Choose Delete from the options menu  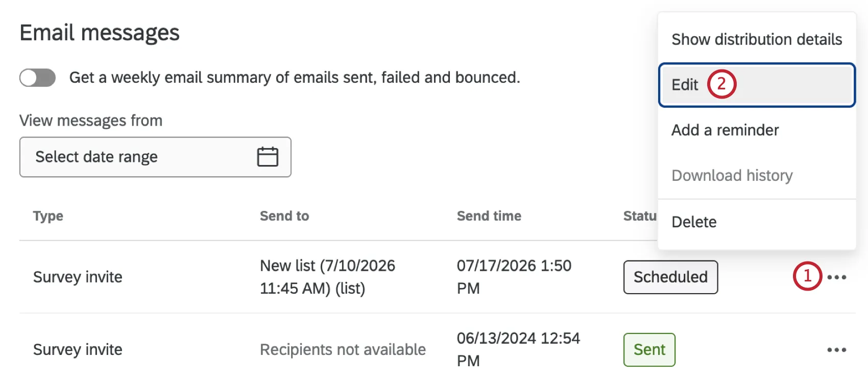point(757,222)
